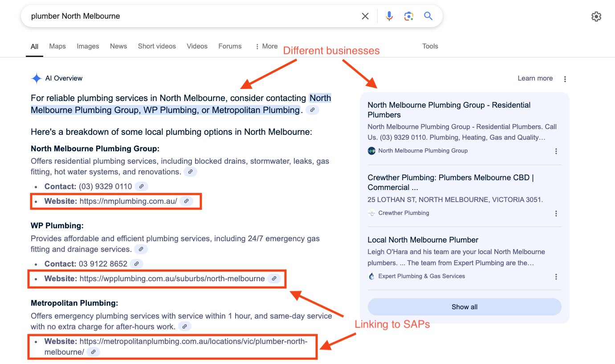
Task: Open the https://nmplumbing.com.au/ website link
Action: point(128,201)
